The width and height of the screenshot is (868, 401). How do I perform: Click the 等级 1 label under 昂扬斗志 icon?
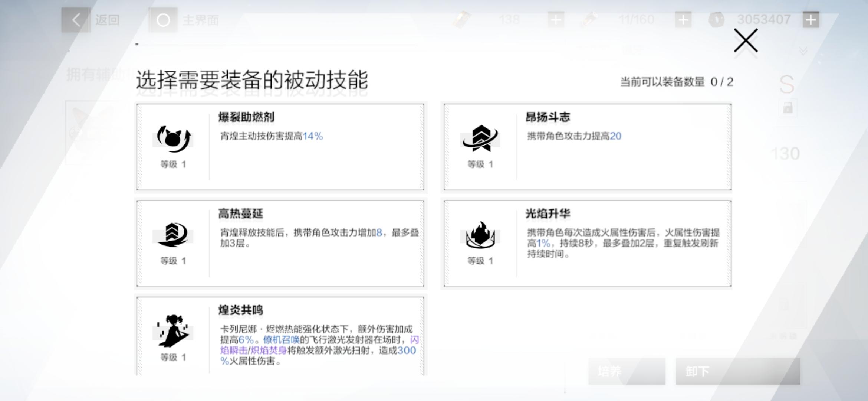click(x=480, y=164)
